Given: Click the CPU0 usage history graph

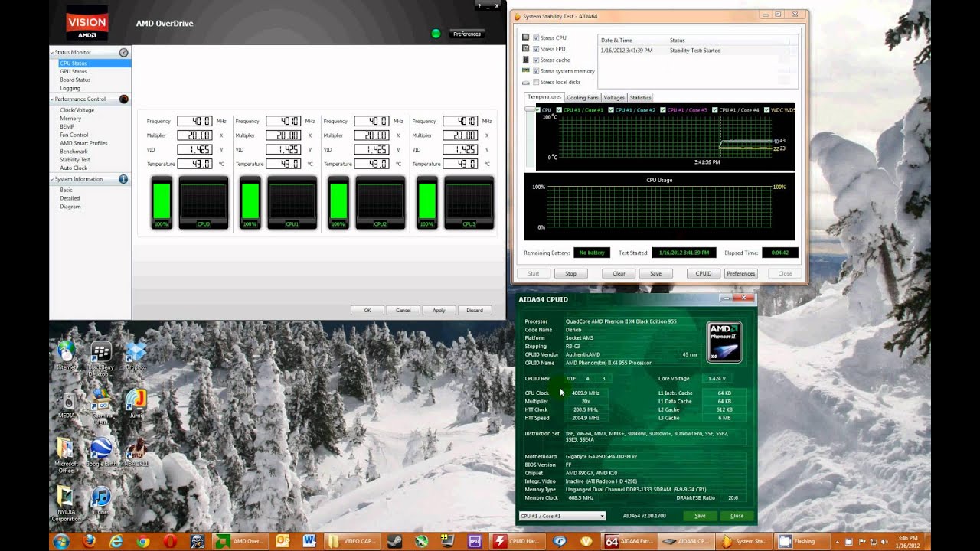Looking at the screenshot, I should coord(204,203).
